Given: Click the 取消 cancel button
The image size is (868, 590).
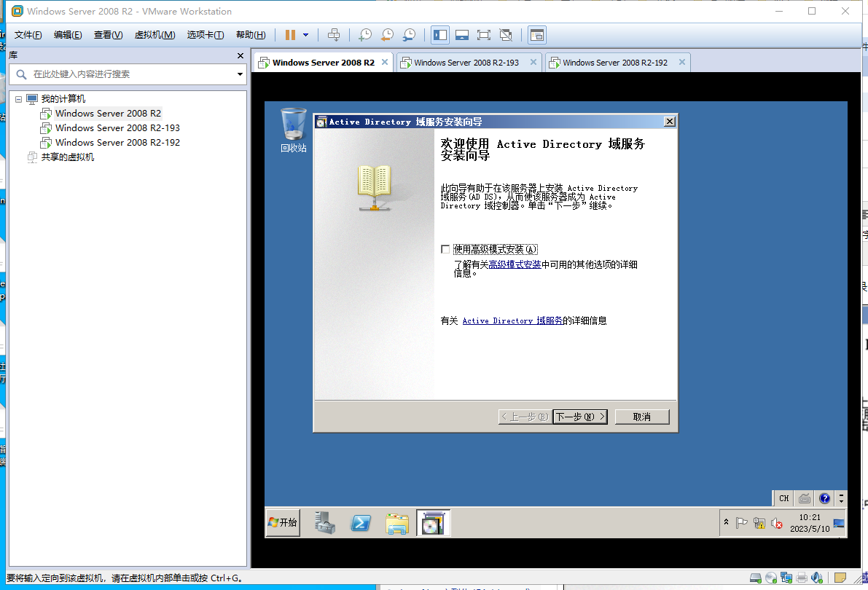Looking at the screenshot, I should click(642, 417).
